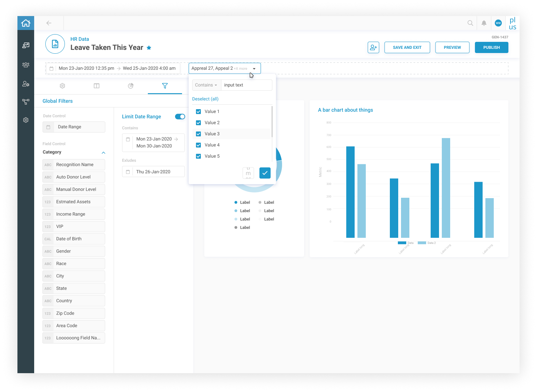This screenshot has height=392, width=537.
Task: Collapse the Category field list
Action: (x=103, y=152)
